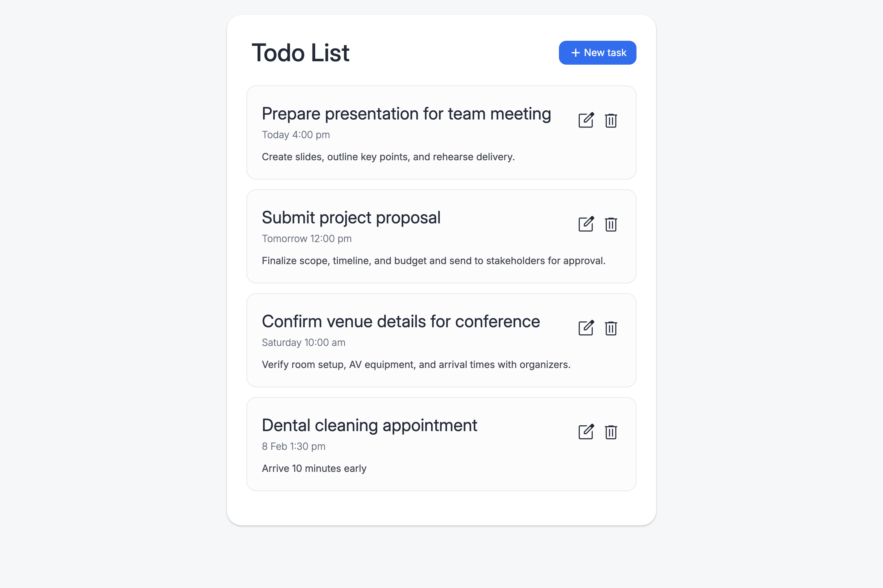
Task: Click the Today 4:00 pm due time
Action: [296, 135]
